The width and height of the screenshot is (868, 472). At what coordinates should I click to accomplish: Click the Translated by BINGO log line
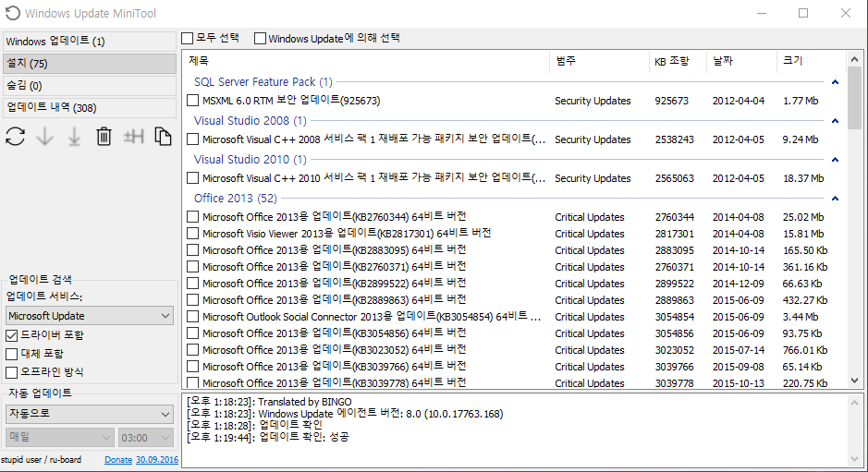point(269,402)
